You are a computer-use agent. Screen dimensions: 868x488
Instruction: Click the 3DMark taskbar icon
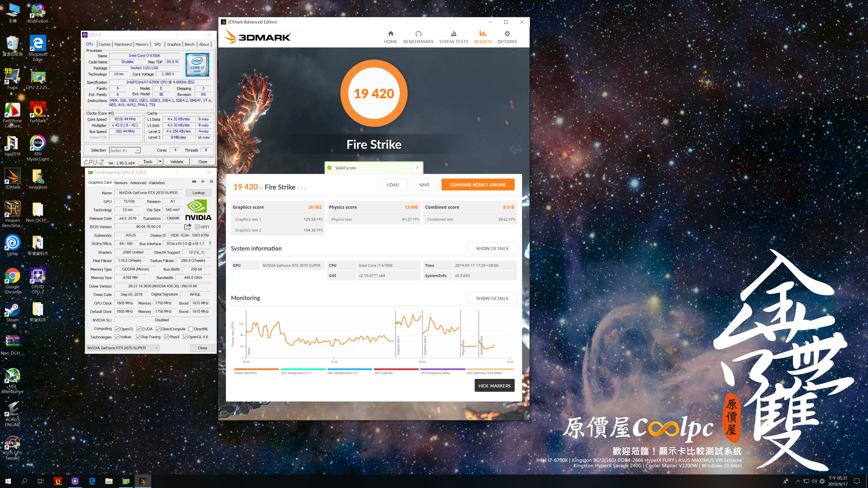[143, 481]
